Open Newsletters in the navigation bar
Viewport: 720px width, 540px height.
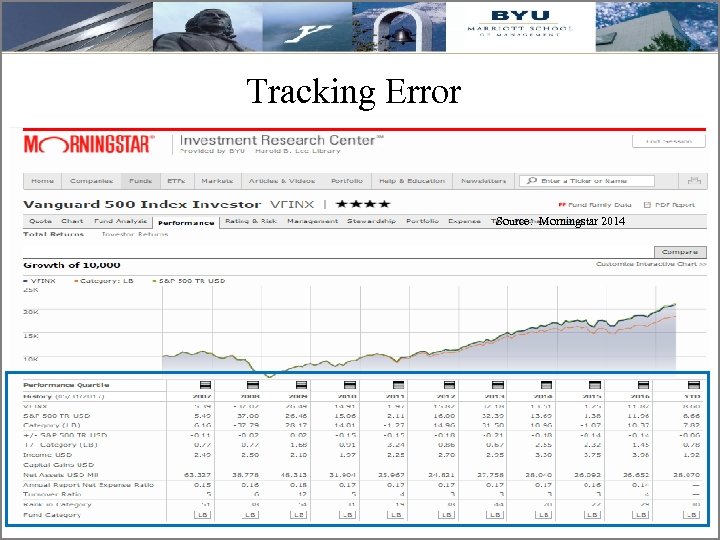pos(484,181)
